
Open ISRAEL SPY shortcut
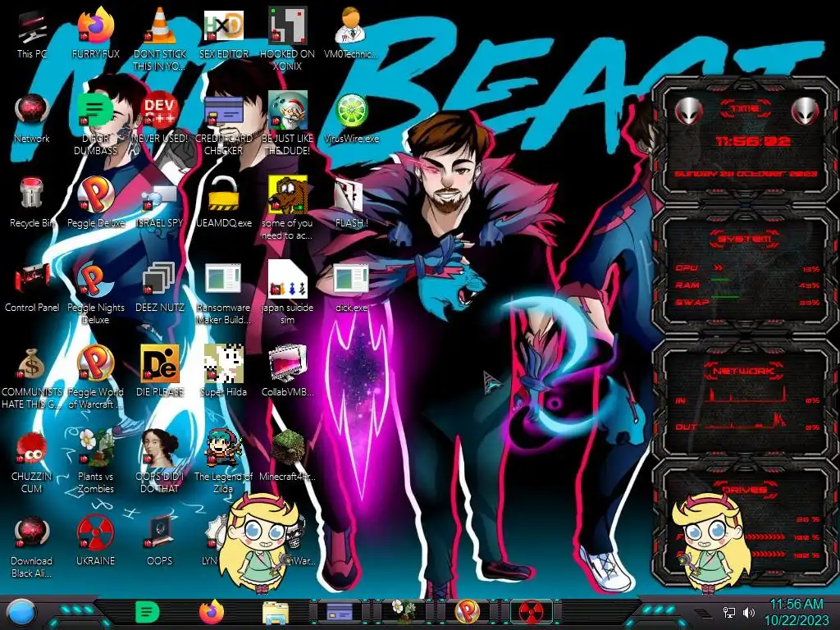(x=160, y=197)
